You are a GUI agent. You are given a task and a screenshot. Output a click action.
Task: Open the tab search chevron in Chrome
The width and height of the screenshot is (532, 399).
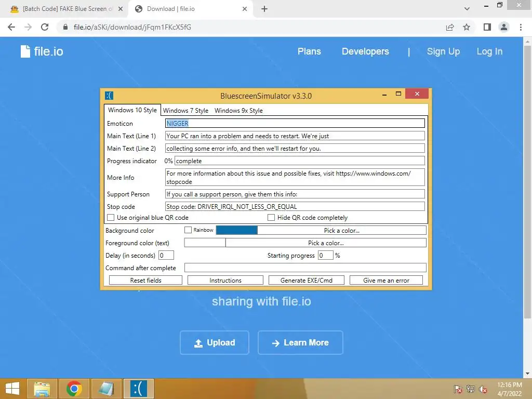467,9
